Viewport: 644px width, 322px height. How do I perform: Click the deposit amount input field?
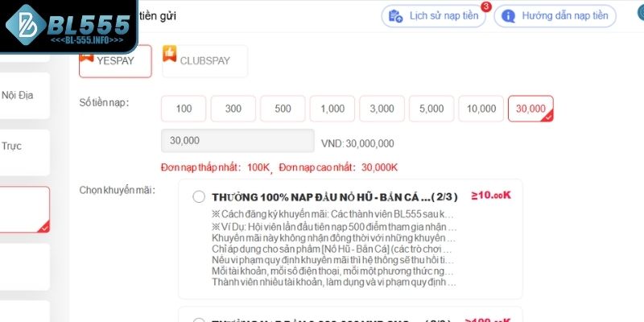237,141
